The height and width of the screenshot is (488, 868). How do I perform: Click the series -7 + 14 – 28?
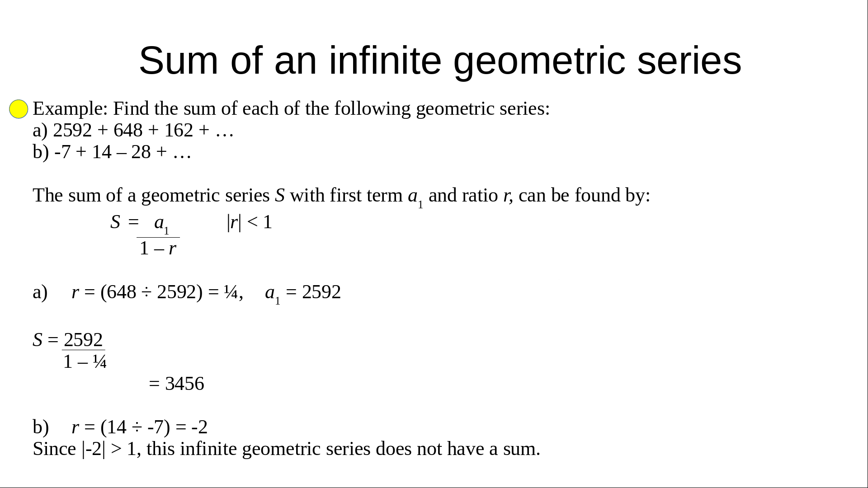pyautogui.click(x=122, y=152)
